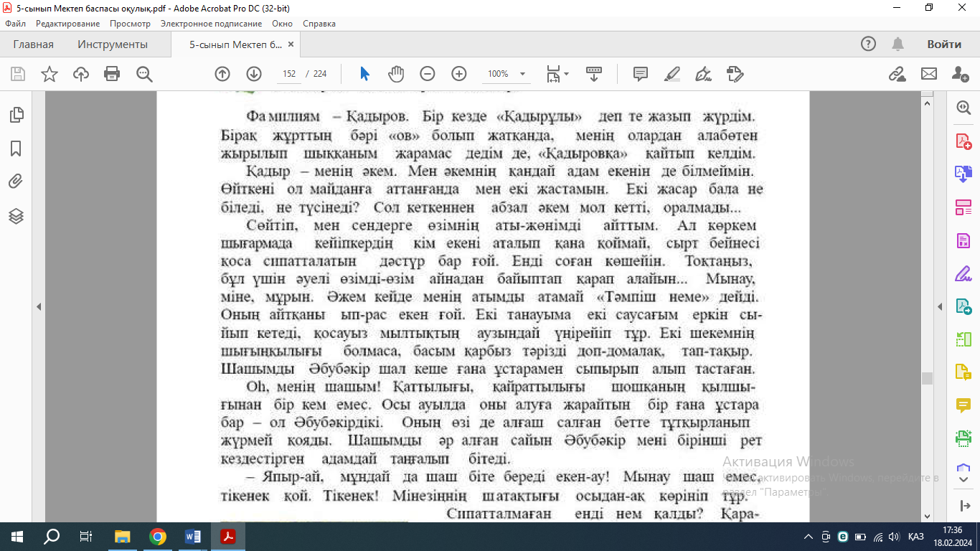
Task: Open the Combine Files tool
Action: (963, 174)
